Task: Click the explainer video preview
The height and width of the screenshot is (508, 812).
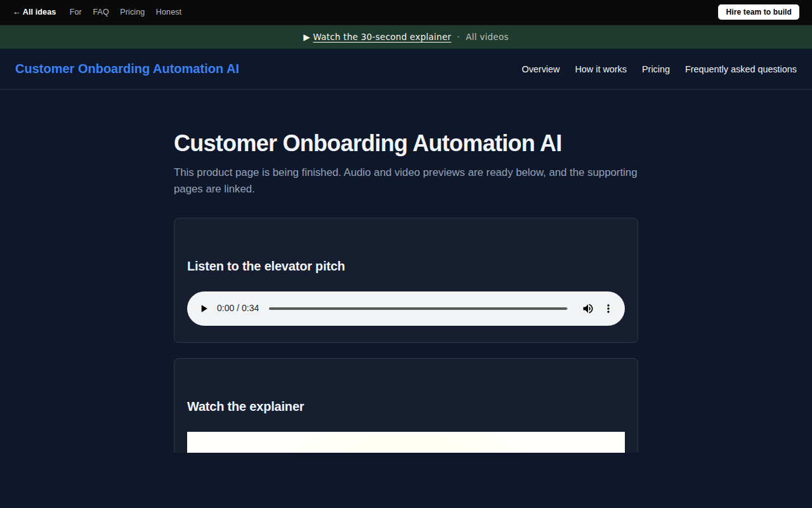Action: (406, 443)
